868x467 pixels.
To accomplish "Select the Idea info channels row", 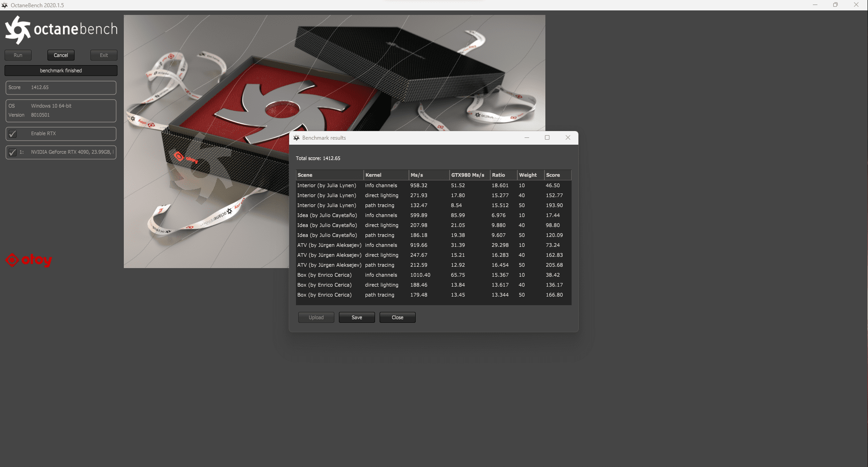I will [434, 215].
